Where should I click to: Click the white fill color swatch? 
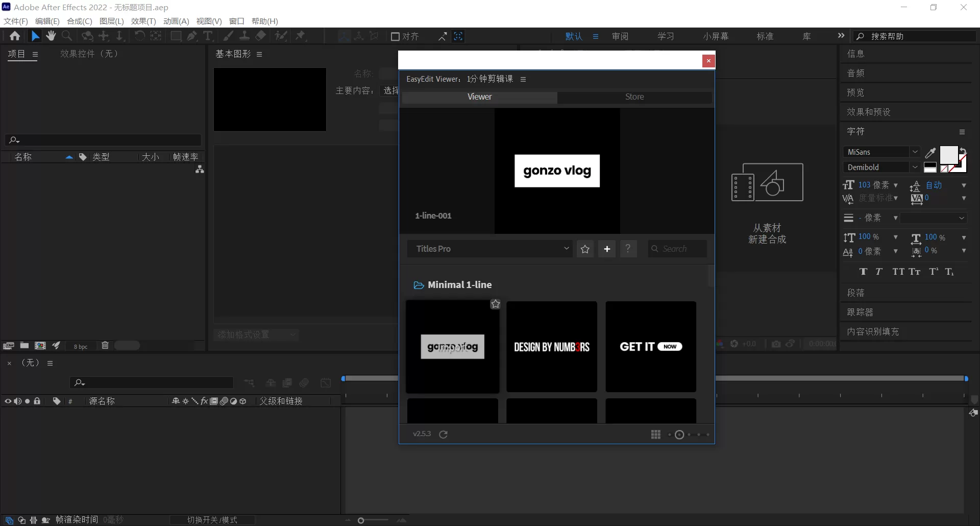click(x=948, y=154)
